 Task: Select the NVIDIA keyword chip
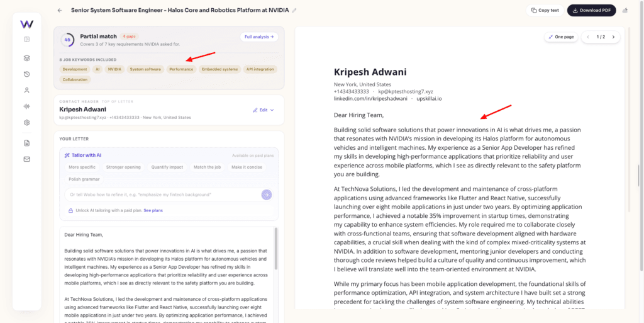pyautogui.click(x=114, y=69)
